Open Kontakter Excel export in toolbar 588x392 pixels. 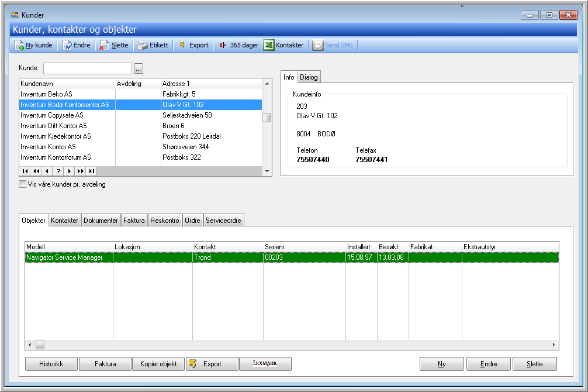[x=269, y=46]
